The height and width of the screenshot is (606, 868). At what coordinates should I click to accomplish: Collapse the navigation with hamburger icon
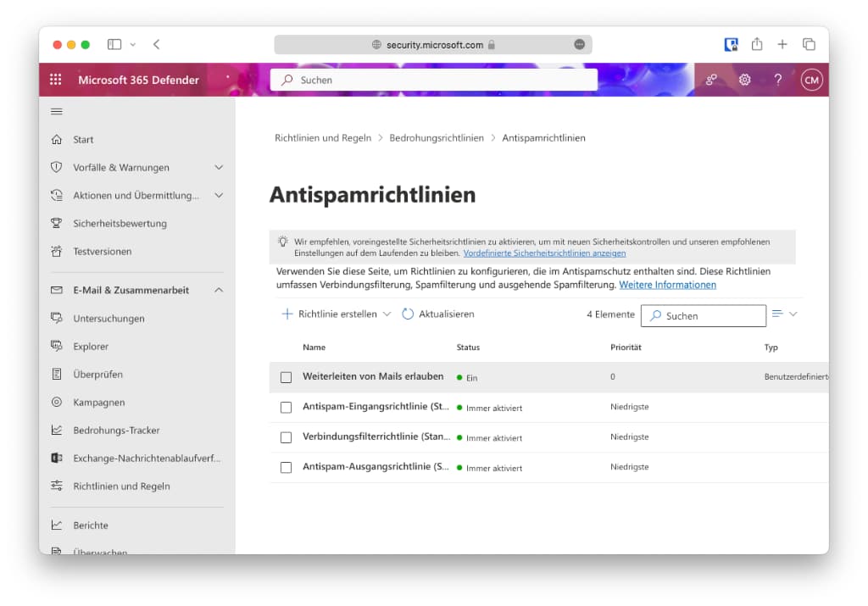click(57, 111)
